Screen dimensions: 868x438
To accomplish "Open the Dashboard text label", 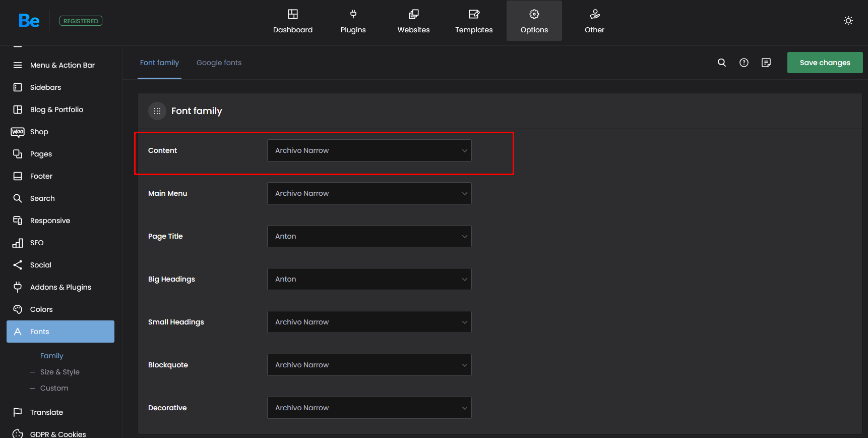I will tap(293, 30).
